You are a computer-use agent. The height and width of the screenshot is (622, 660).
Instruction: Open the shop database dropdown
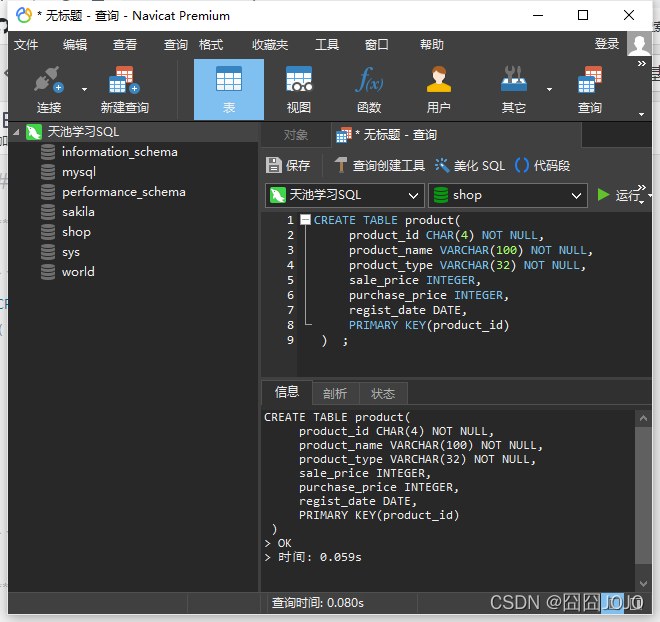click(x=508, y=195)
